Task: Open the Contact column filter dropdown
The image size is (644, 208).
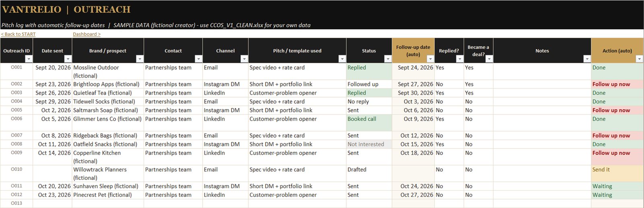Action: coord(198,59)
